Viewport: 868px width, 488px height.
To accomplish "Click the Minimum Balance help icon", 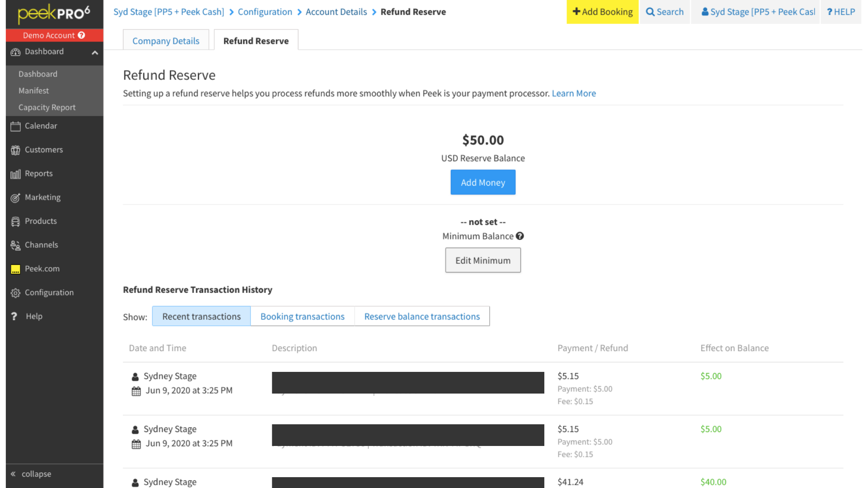I will [x=520, y=236].
